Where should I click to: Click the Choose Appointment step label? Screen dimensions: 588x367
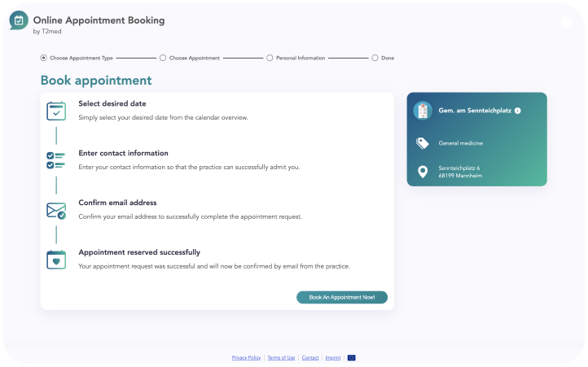(195, 58)
